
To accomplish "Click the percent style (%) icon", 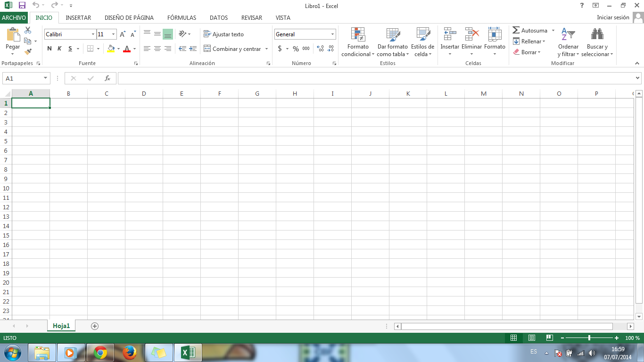I will click(x=295, y=49).
